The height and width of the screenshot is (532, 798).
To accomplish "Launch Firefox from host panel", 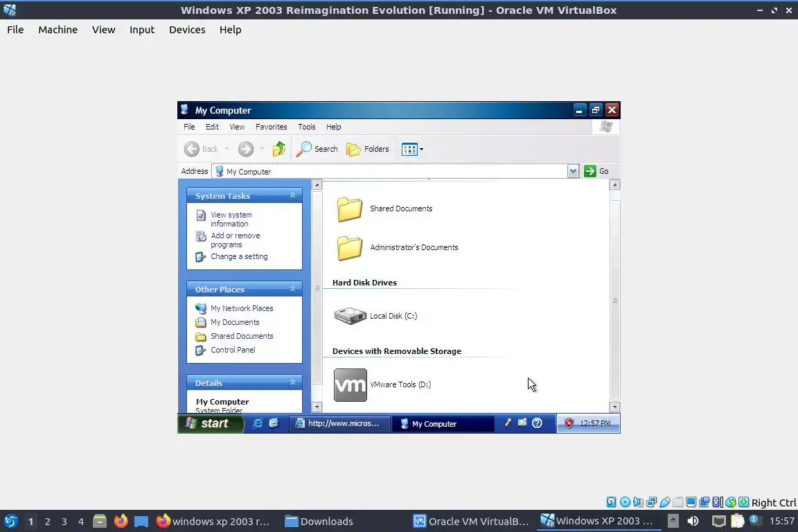I will coord(121,521).
